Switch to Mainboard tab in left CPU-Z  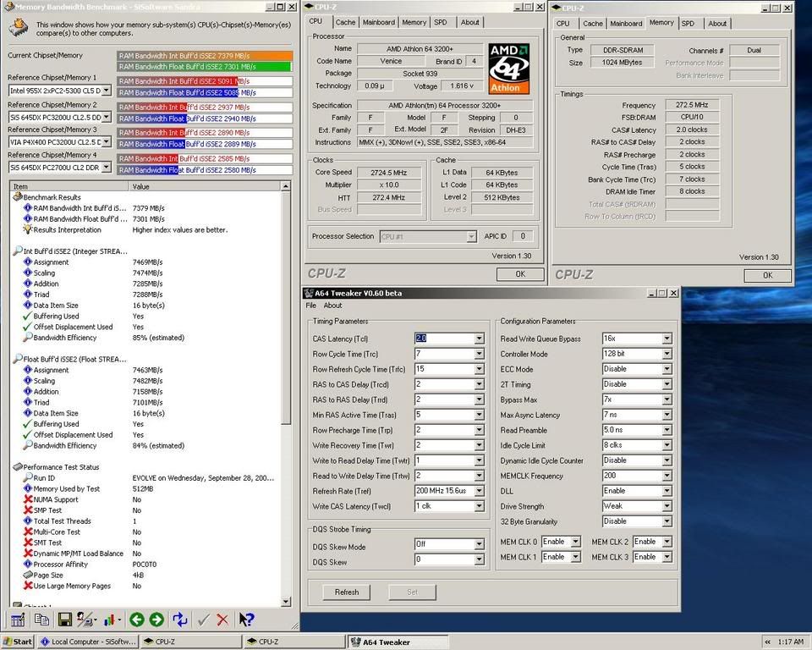point(378,22)
